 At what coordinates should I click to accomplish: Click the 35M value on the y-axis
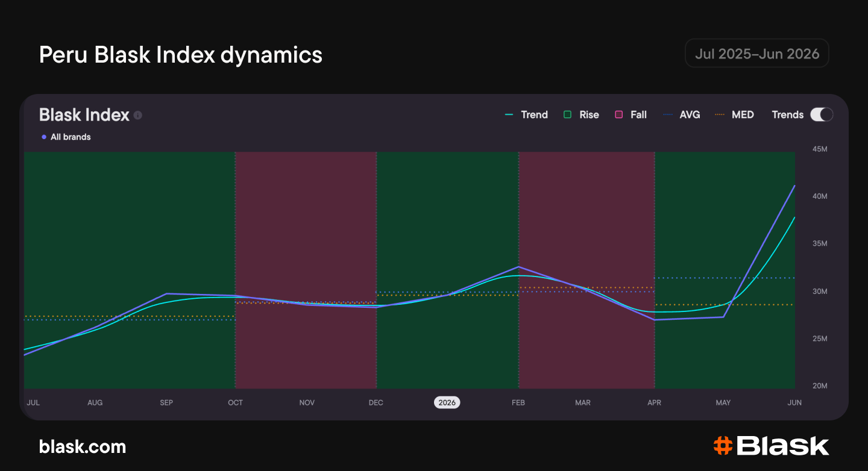tap(820, 244)
